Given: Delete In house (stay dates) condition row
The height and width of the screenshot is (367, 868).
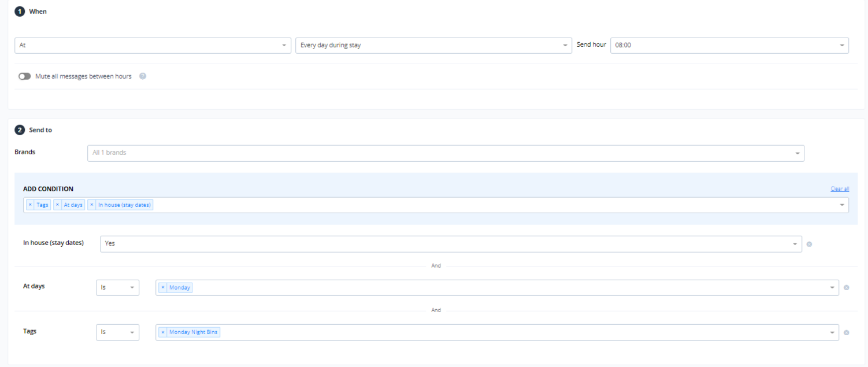Looking at the screenshot, I should [x=809, y=244].
